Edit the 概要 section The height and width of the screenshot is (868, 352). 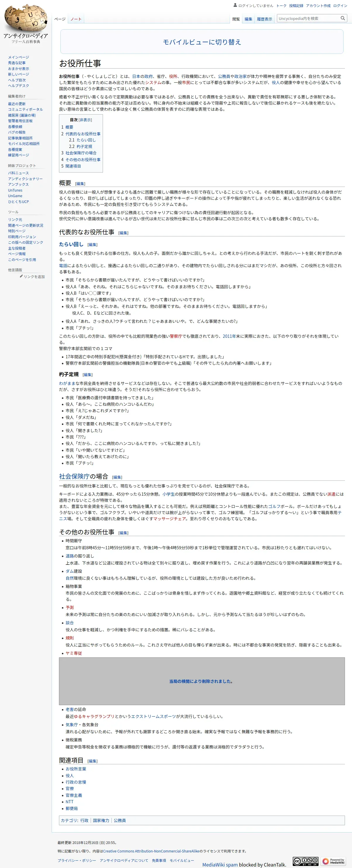point(80,184)
